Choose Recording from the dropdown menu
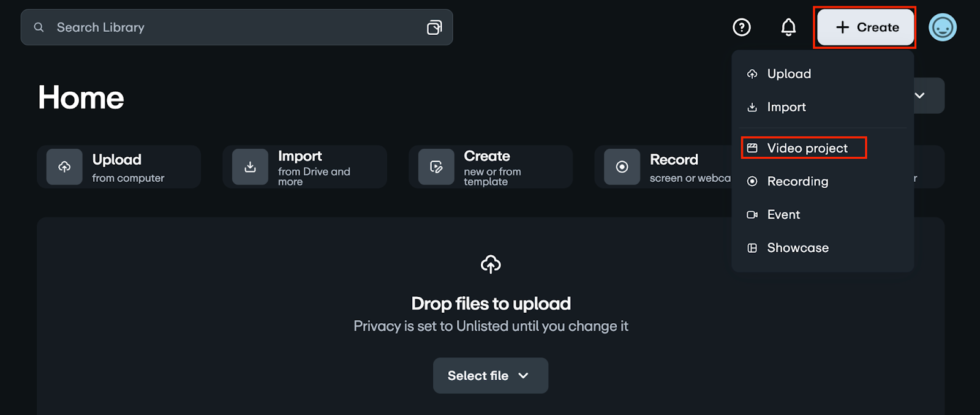This screenshot has width=980, height=415. pos(797,181)
